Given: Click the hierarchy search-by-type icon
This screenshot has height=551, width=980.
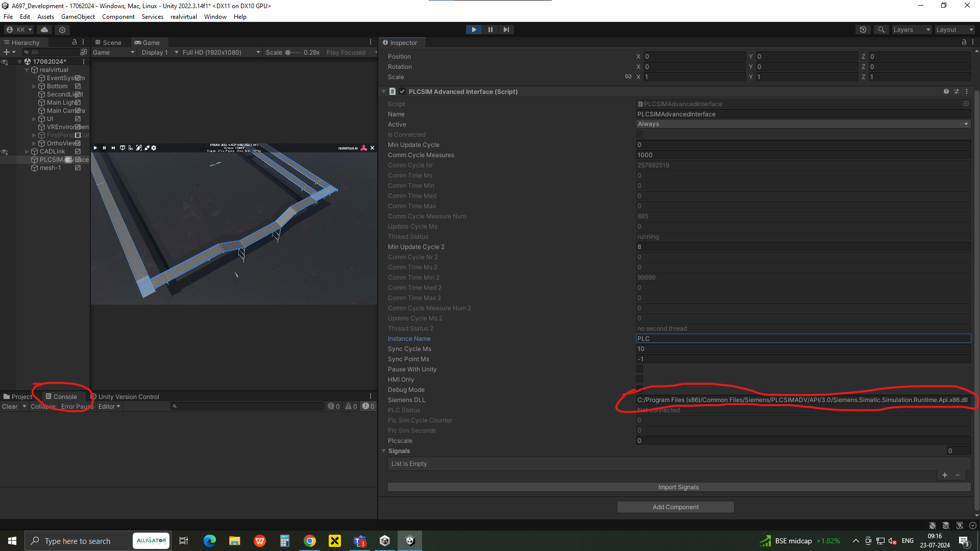Looking at the screenshot, I should coord(84,52).
